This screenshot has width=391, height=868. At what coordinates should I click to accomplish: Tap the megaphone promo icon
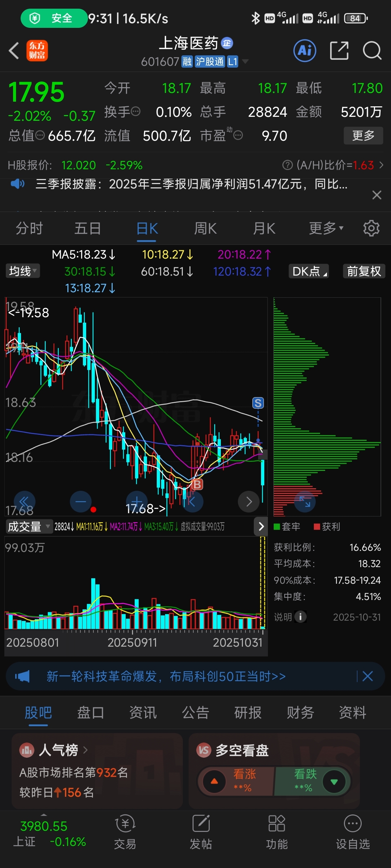[22, 676]
